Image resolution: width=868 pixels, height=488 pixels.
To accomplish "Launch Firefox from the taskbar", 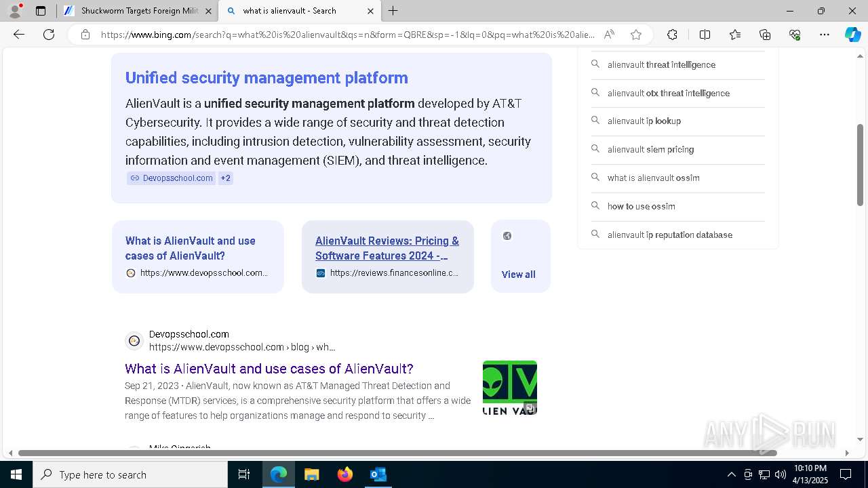I will [345, 474].
